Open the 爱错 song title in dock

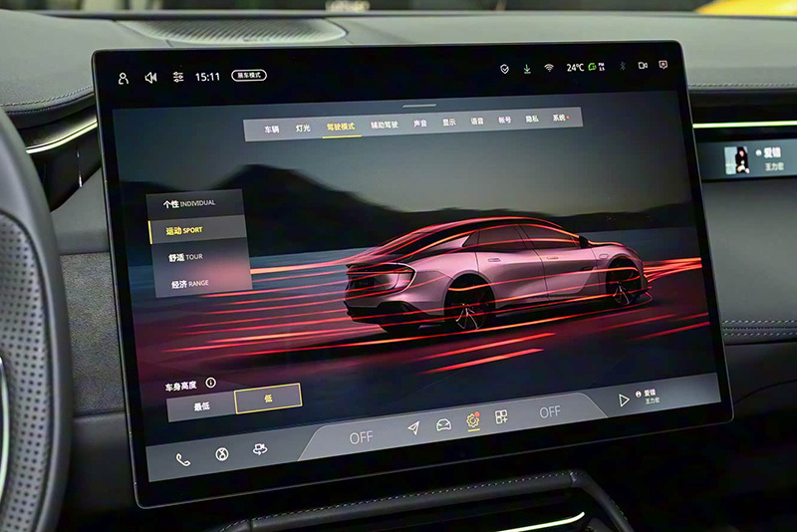pos(650,393)
